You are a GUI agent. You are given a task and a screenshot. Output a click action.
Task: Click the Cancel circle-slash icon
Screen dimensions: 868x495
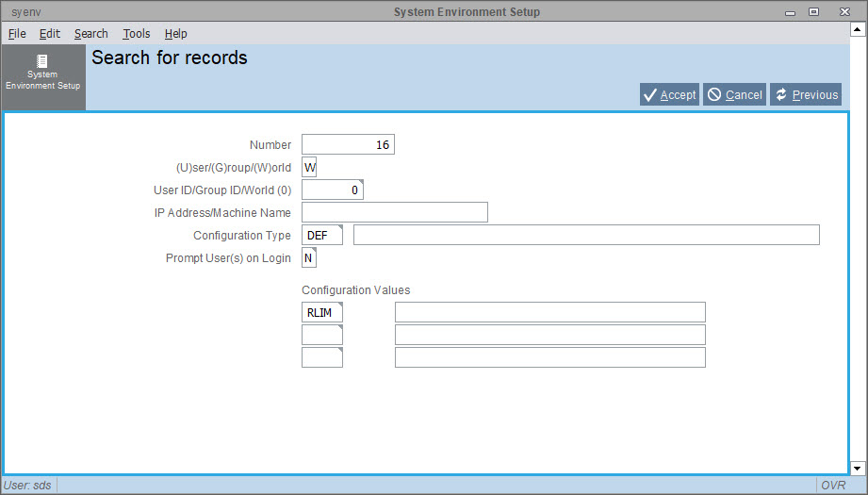tap(714, 94)
